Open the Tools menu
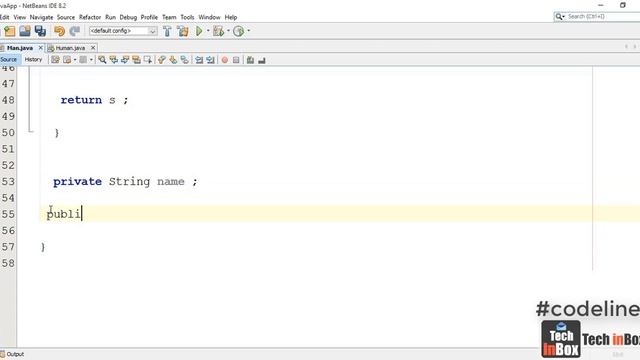640x360 pixels. pyautogui.click(x=187, y=17)
